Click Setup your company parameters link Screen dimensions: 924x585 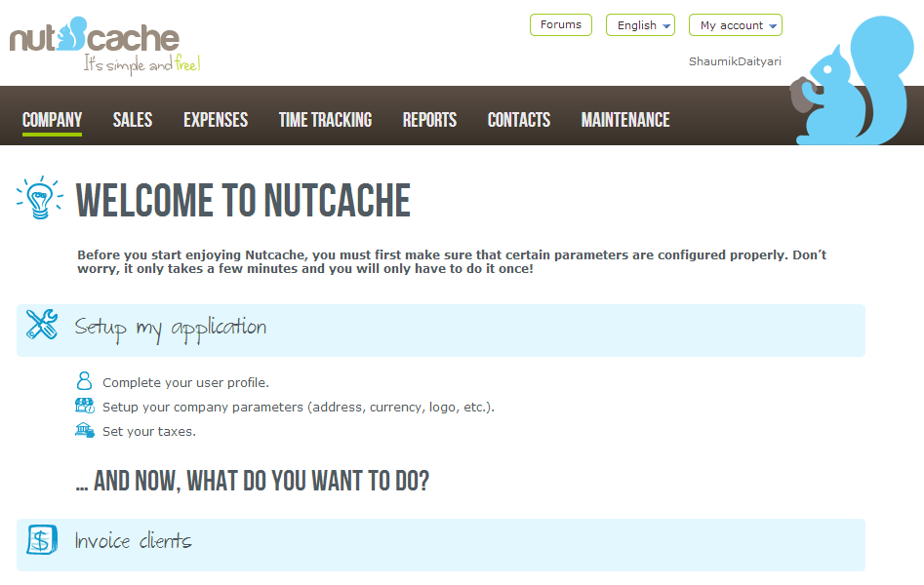[299, 408]
